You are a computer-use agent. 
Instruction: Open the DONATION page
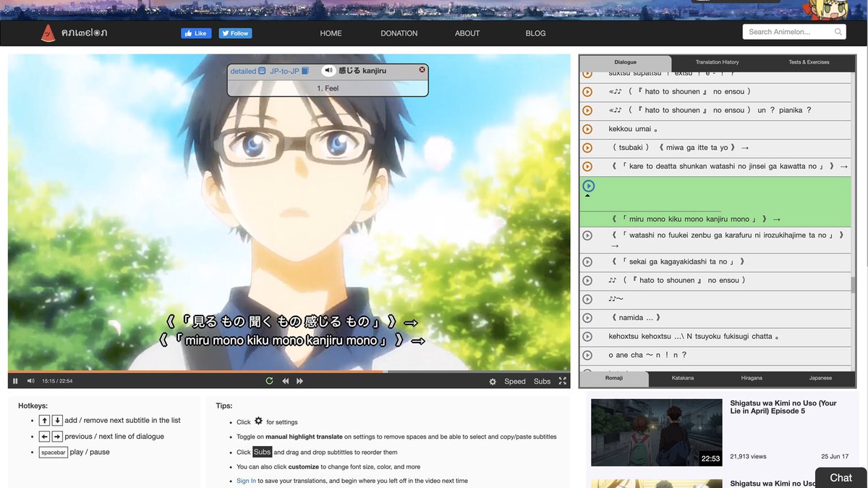point(399,33)
